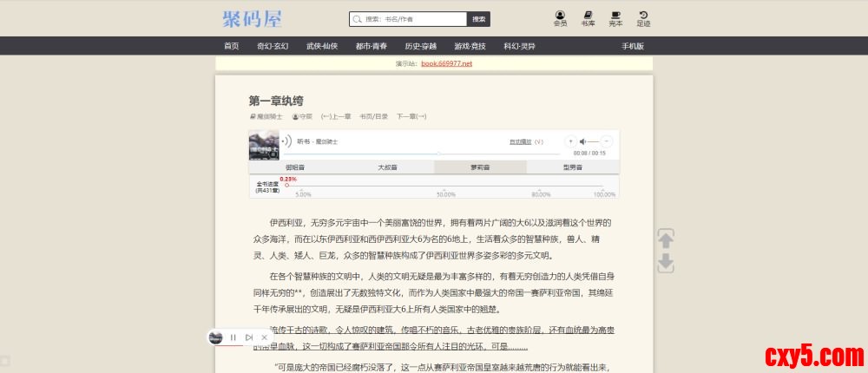Open the 书库 library icon

pos(588,18)
